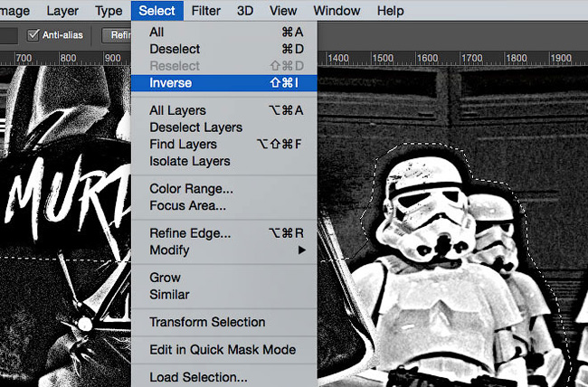Click the 800 mark on the ruler
Screen dimensions: 588x387
[68, 58]
